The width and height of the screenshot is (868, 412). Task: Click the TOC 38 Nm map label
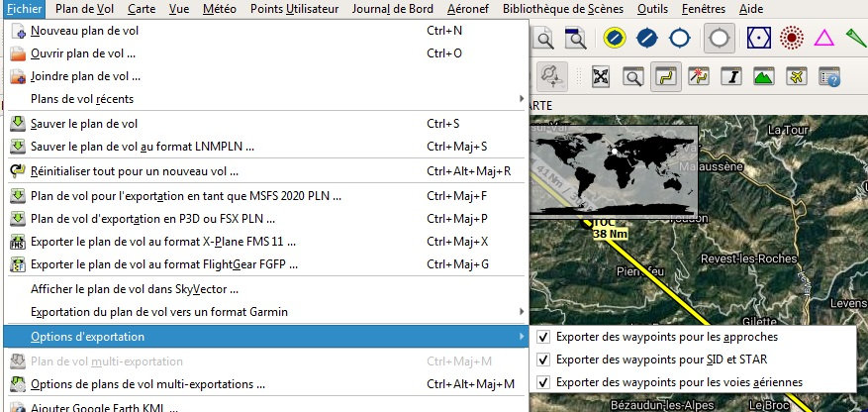pyautogui.click(x=610, y=229)
